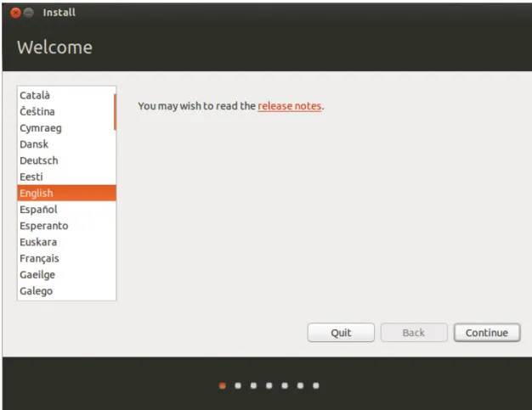Image resolution: width=532 pixels, height=410 pixels.
Task: Click the language list scrollbar handle
Action: tap(115, 112)
